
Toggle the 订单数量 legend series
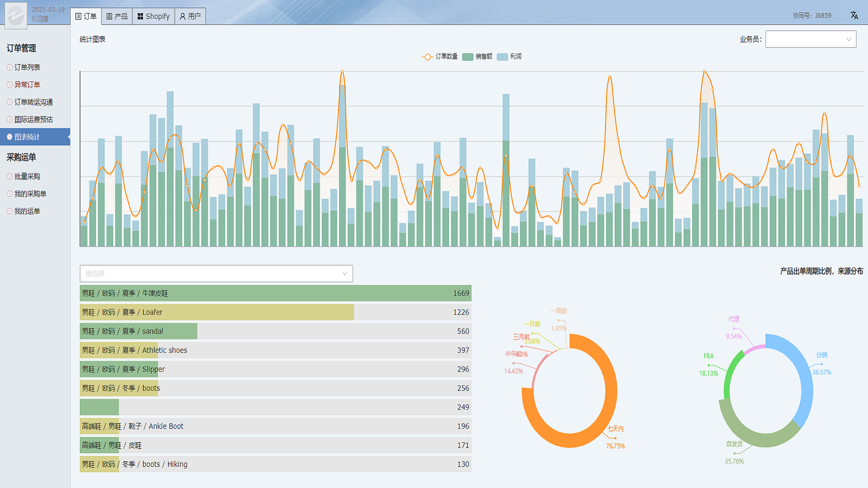tap(440, 56)
